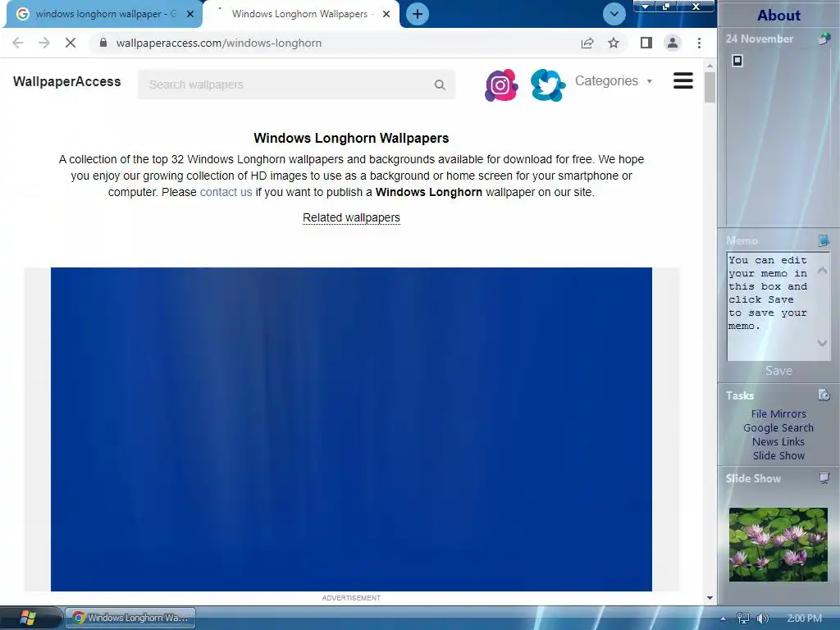Click the vertical scrollbar thumb
840x630 pixels.
click(710, 86)
